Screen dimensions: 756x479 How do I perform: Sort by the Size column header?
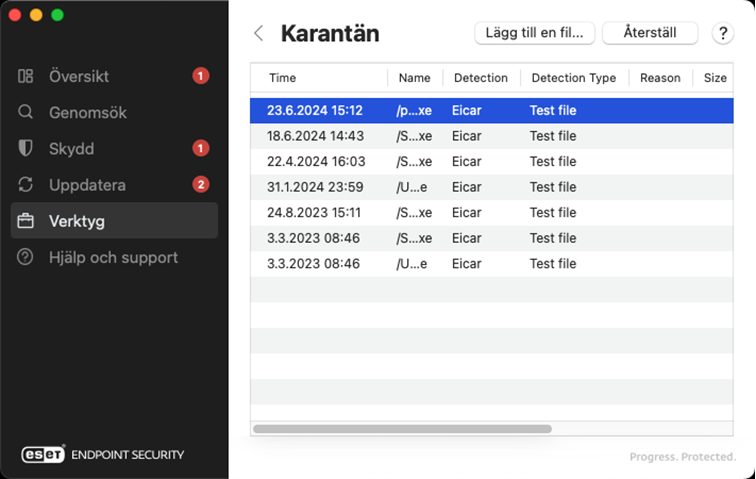pos(715,78)
